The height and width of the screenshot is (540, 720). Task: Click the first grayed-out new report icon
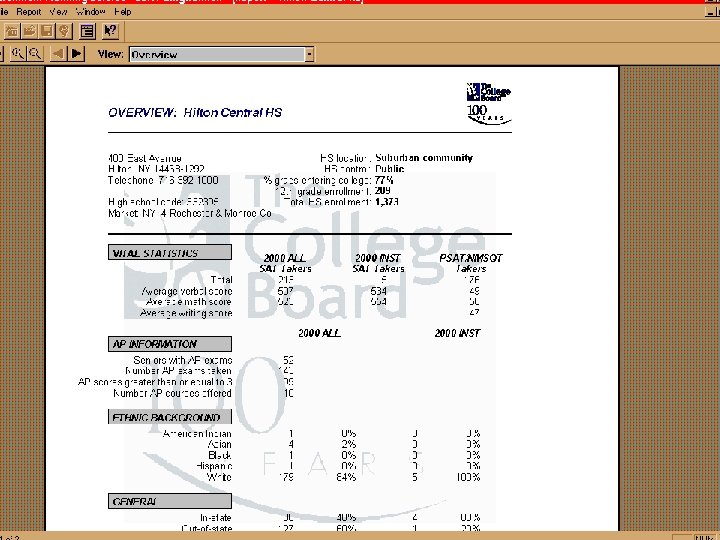(11, 31)
